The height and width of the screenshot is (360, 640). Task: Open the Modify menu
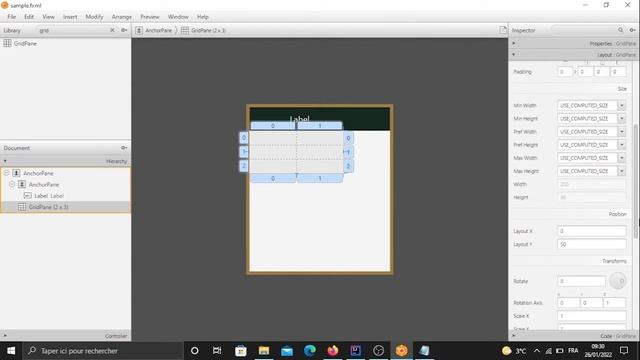(94, 17)
